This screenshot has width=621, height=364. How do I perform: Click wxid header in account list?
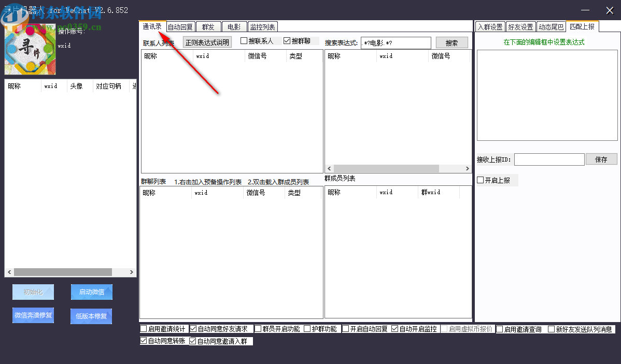point(54,86)
